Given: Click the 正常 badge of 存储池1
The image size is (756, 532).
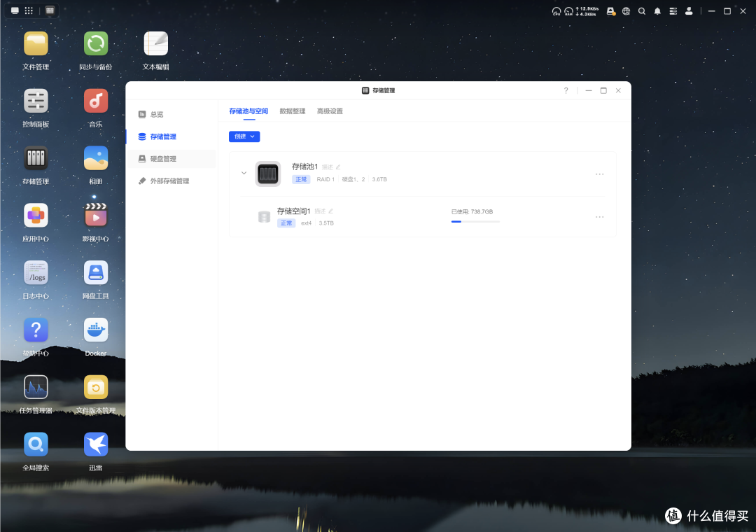Looking at the screenshot, I should pos(301,179).
